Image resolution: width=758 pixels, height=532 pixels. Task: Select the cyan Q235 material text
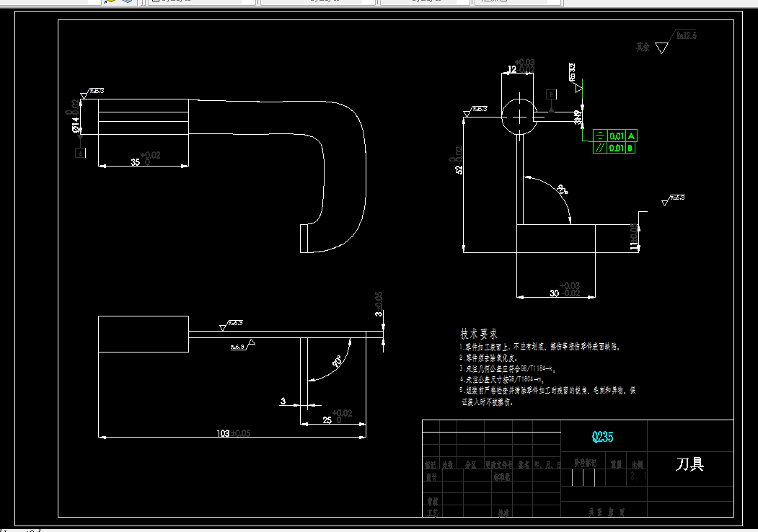click(602, 437)
